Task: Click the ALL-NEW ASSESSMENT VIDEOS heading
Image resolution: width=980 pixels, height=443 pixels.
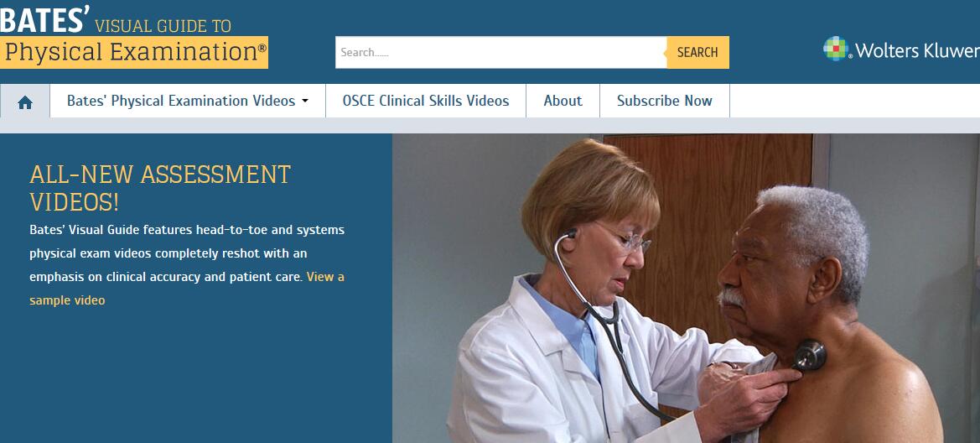Action: (x=160, y=188)
